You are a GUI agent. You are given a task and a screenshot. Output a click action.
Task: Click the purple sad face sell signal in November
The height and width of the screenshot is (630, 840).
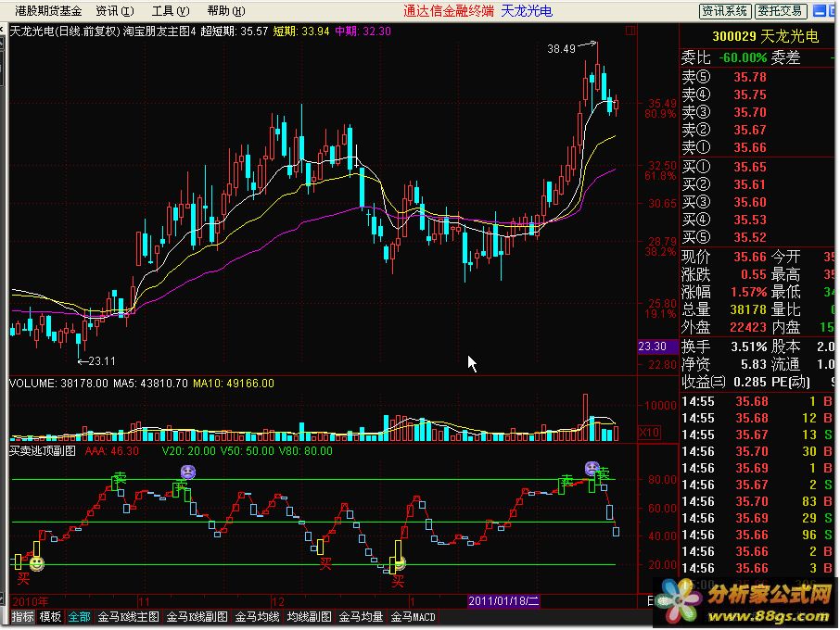point(188,472)
